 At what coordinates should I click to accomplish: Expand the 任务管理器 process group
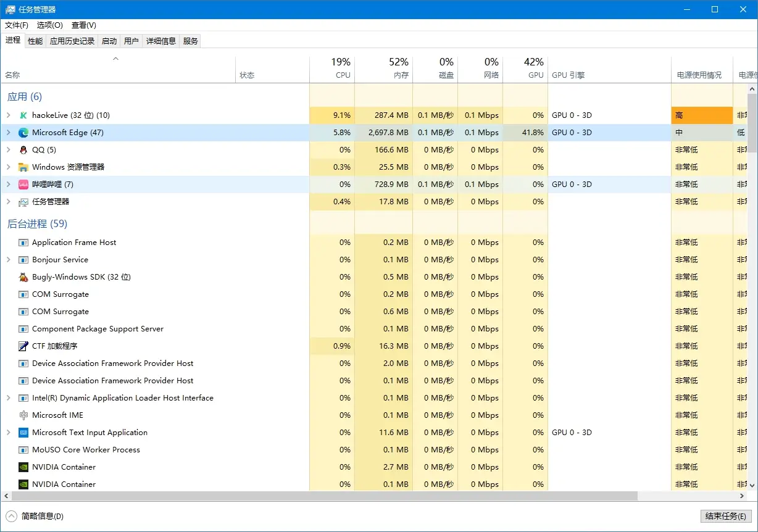8,202
